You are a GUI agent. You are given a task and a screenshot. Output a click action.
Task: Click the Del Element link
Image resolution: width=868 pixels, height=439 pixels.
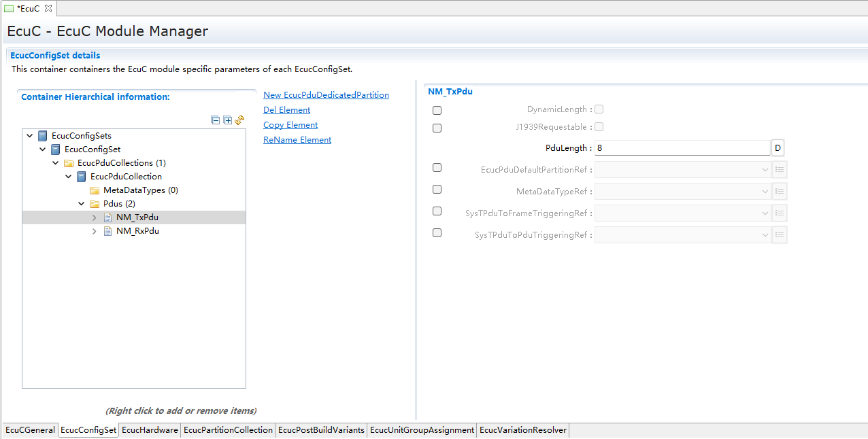(286, 110)
